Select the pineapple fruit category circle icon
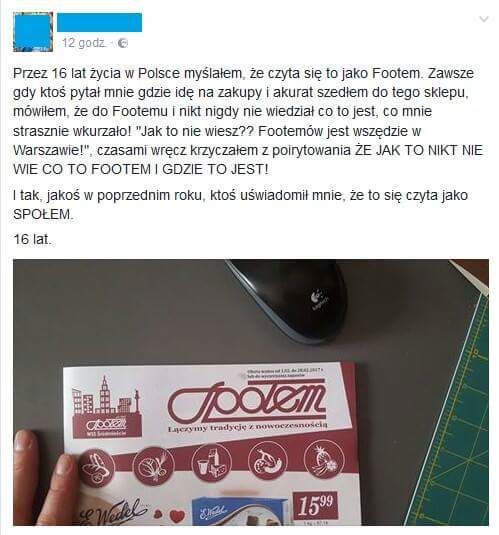This screenshot has width=499, height=535. click(x=324, y=458)
